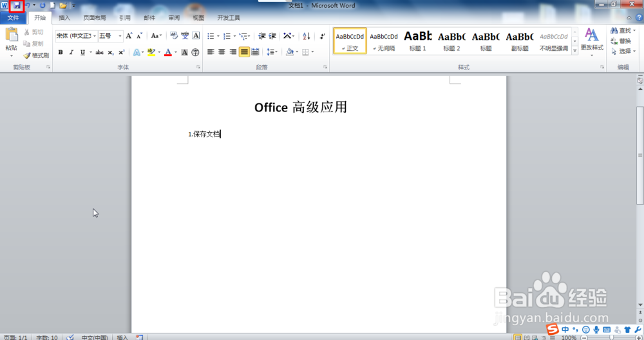Apply the No Spacing (无间隔) style
The height and width of the screenshot is (340, 644).
pyautogui.click(x=384, y=41)
